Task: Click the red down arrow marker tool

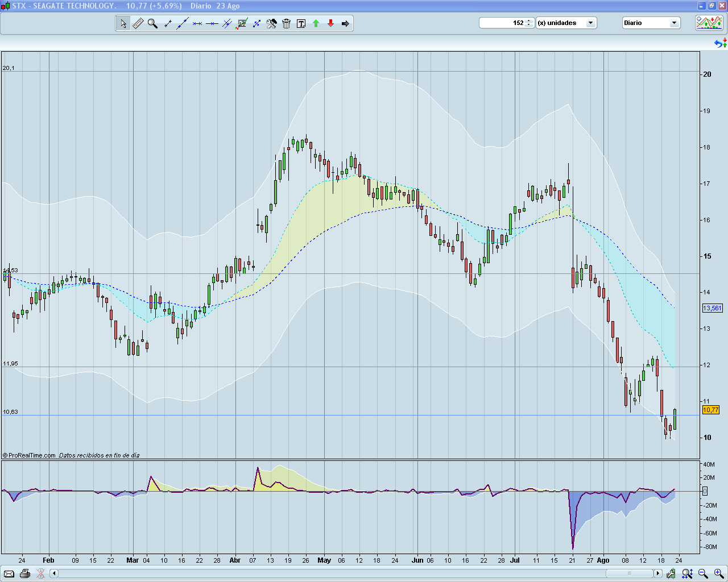Action: 330,23
